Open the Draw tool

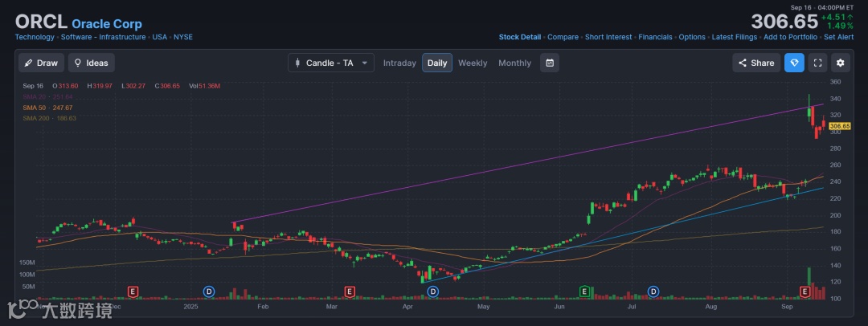[42, 63]
